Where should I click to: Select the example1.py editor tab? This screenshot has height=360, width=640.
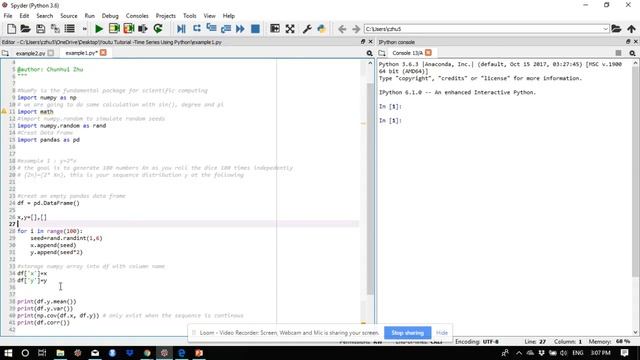tap(81, 53)
